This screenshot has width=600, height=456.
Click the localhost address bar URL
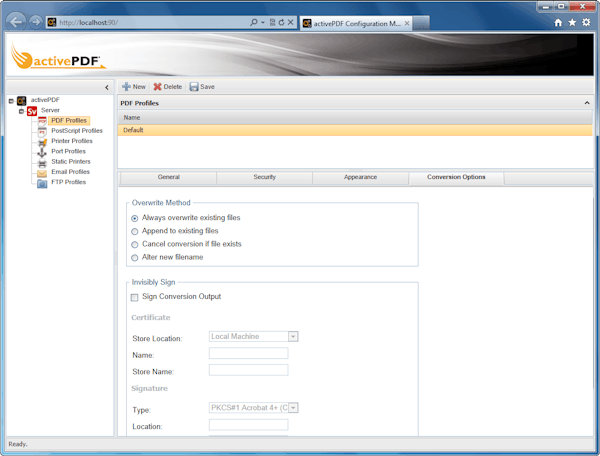[x=88, y=23]
